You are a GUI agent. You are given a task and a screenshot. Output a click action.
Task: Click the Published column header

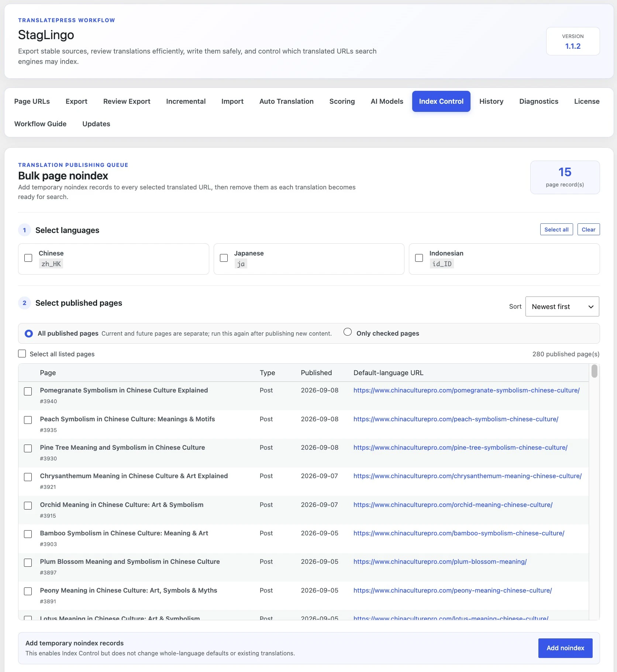pos(316,373)
